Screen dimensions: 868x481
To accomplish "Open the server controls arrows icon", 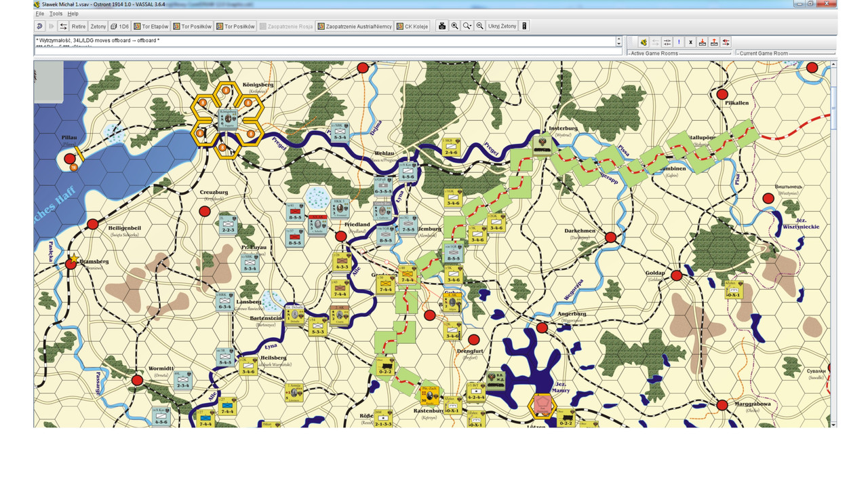I will (63, 26).
